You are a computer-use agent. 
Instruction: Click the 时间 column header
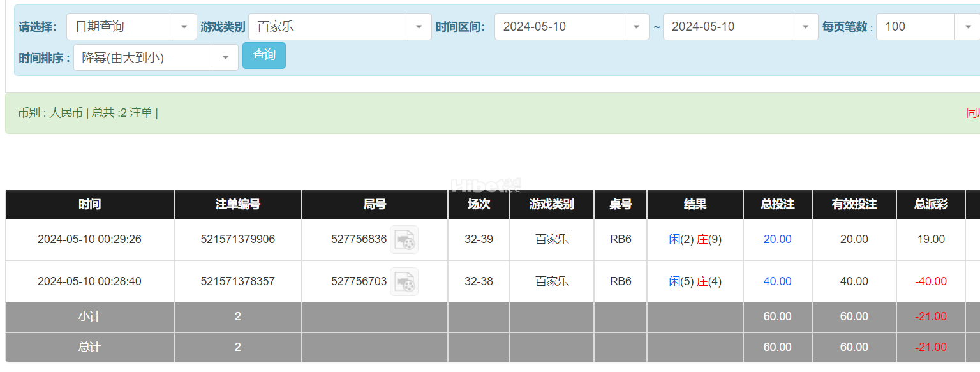tap(90, 204)
